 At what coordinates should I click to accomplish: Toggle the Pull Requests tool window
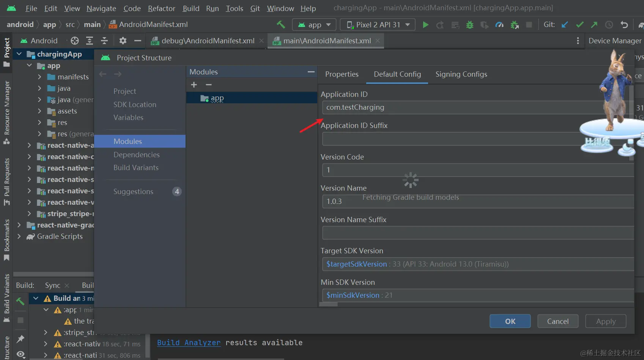[x=6, y=182]
